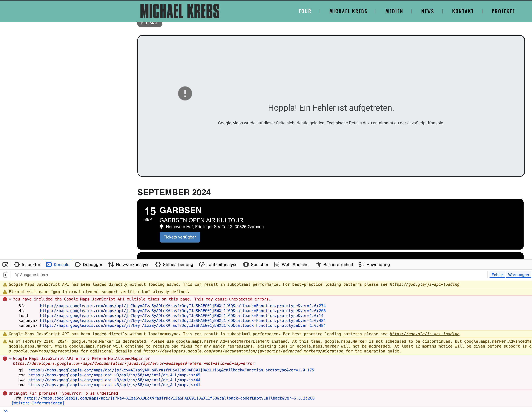
Task: Open the MEDIEN navigation item
Action: 394,11
